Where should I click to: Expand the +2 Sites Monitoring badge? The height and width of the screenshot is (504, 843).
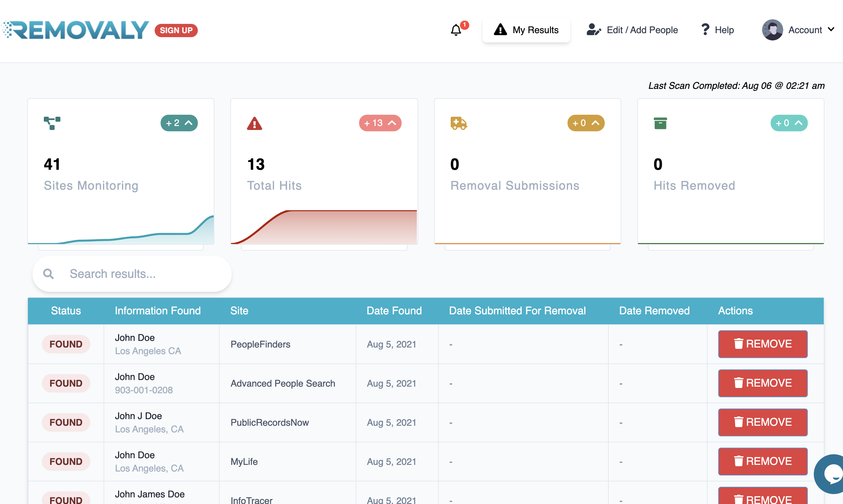(x=179, y=123)
